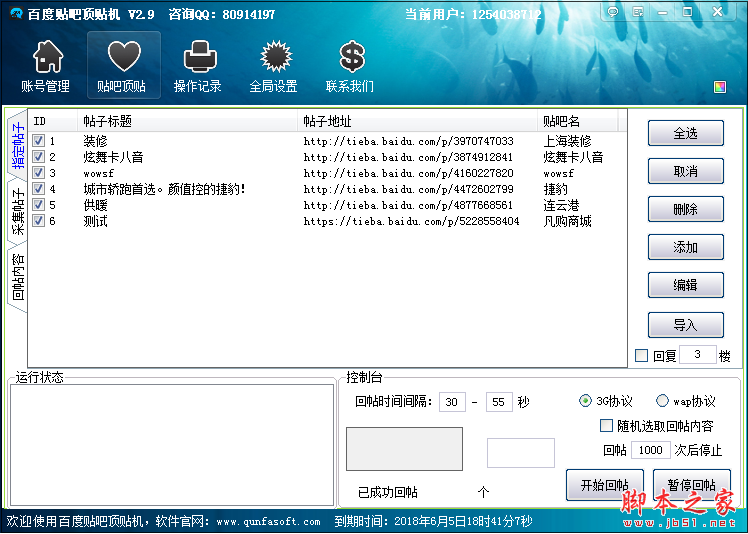Click the 添加 button
Screen dimensions: 748x534
pyautogui.click(x=686, y=247)
